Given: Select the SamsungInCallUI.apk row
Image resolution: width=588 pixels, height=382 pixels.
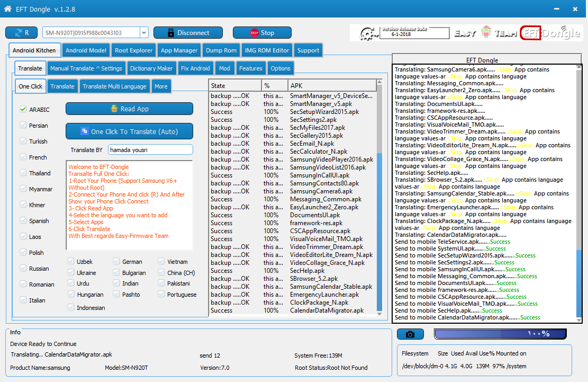Looking at the screenshot, I should tap(292, 175).
